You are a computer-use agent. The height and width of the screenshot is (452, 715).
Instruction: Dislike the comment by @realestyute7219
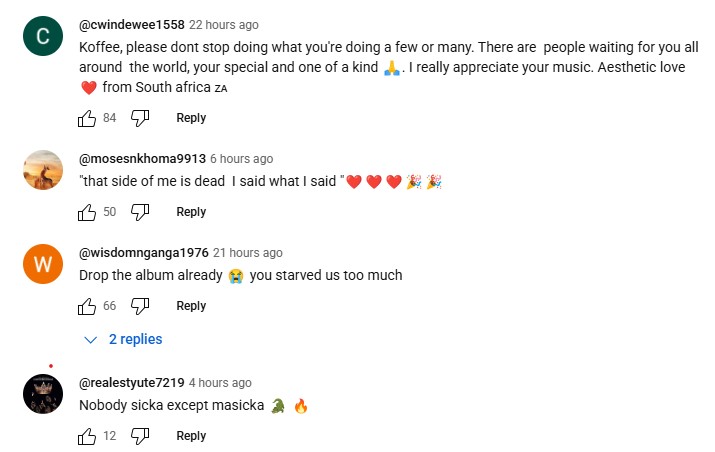140,436
